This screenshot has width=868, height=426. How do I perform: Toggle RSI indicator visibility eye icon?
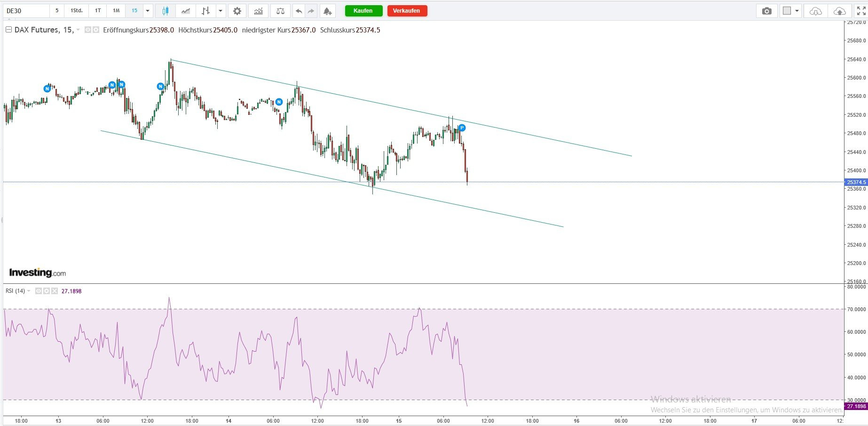click(x=39, y=291)
